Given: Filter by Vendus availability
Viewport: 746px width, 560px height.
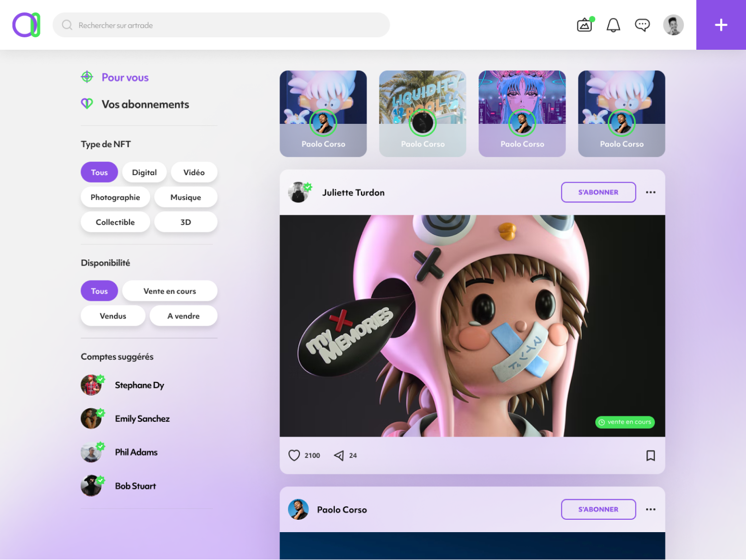Looking at the screenshot, I should click(113, 316).
